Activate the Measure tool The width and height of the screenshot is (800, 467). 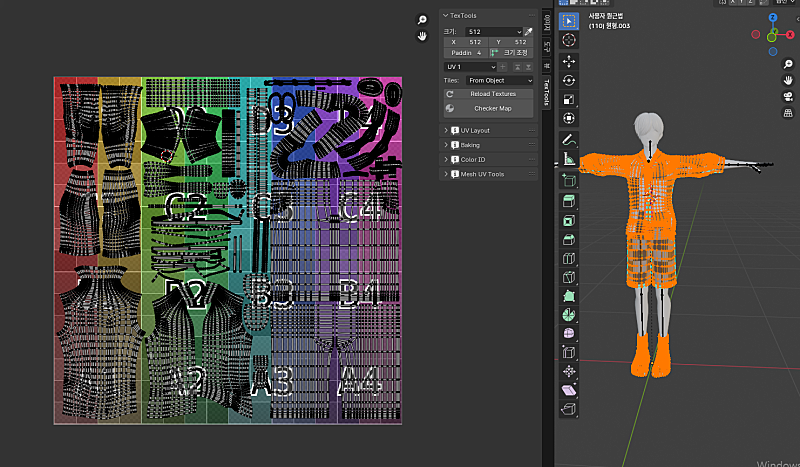[x=569, y=158]
